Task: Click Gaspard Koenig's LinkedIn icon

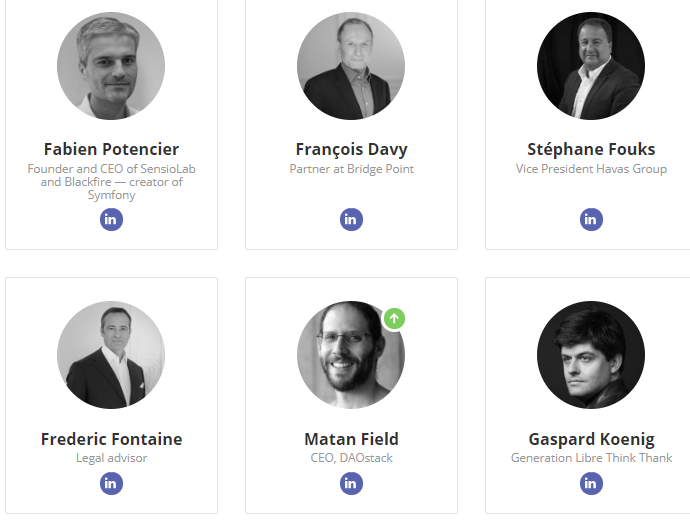Action: click(591, 483)
